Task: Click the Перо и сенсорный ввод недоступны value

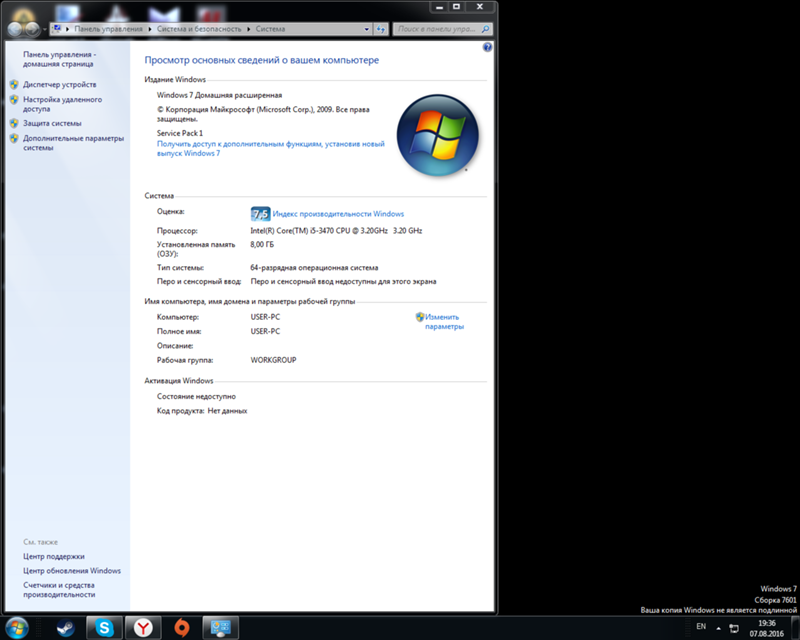Action: click(x=343, y=281)
